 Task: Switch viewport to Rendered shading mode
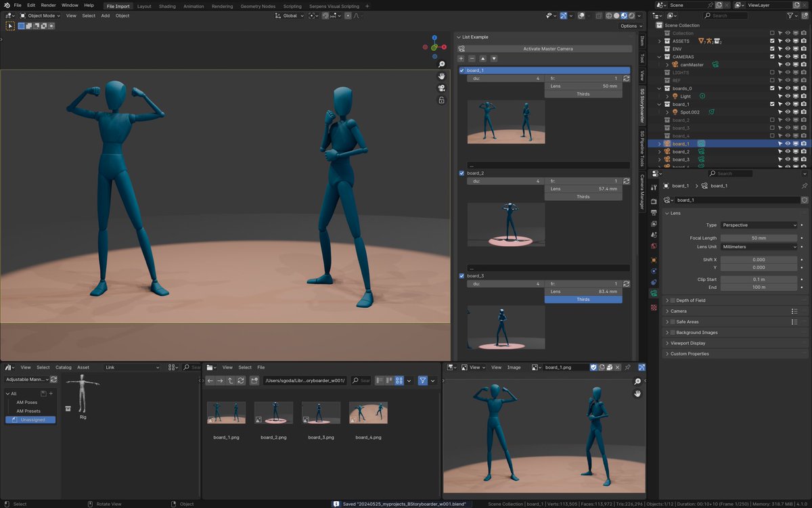coord(632,16)
